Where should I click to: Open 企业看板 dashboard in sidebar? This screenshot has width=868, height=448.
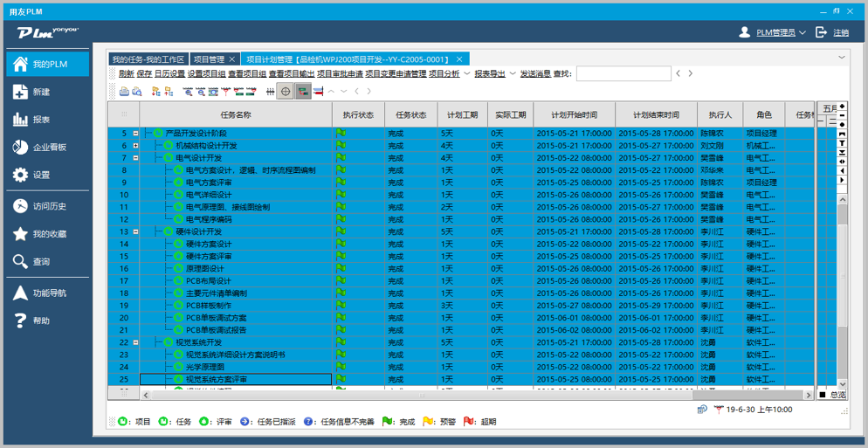coord(49,148)
